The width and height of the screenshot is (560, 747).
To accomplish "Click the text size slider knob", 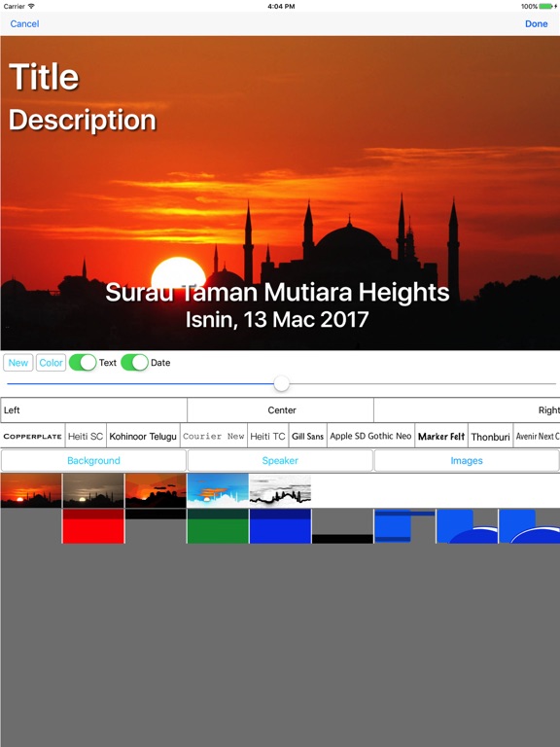I will [x=281, y=383].
